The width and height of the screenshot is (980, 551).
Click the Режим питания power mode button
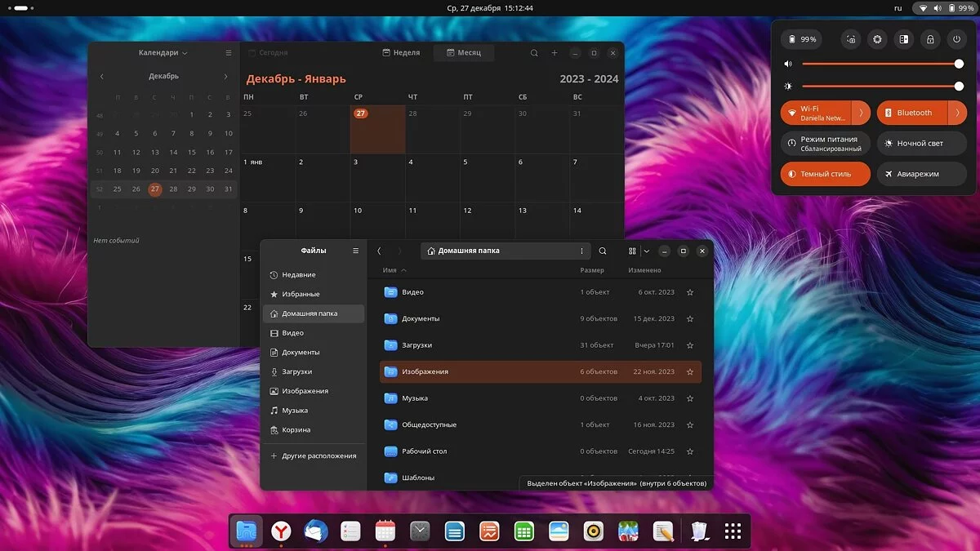pos(825,144)
